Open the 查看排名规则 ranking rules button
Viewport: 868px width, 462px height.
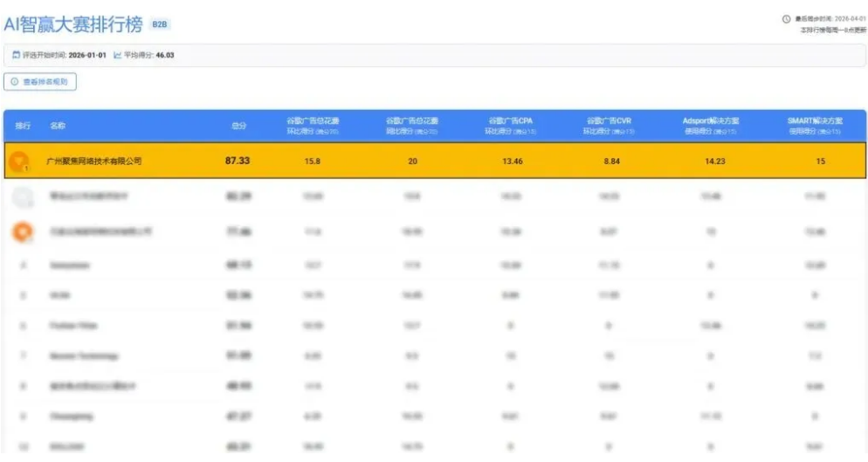(x=42, y=82)
